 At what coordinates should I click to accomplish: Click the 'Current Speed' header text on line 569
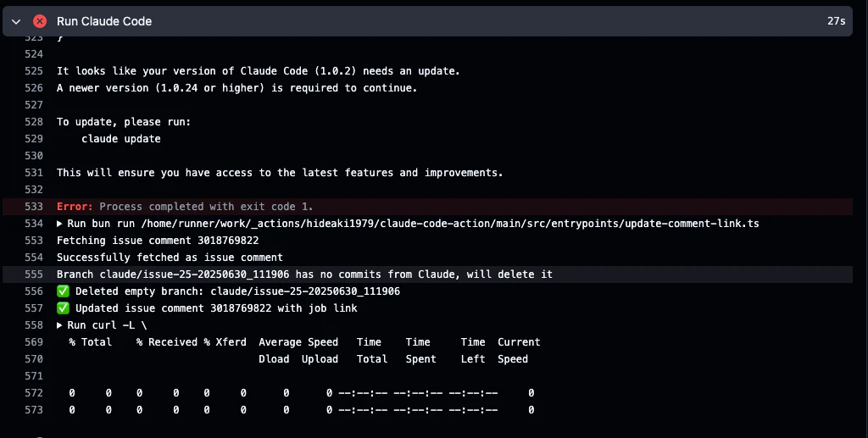[519, 341]
